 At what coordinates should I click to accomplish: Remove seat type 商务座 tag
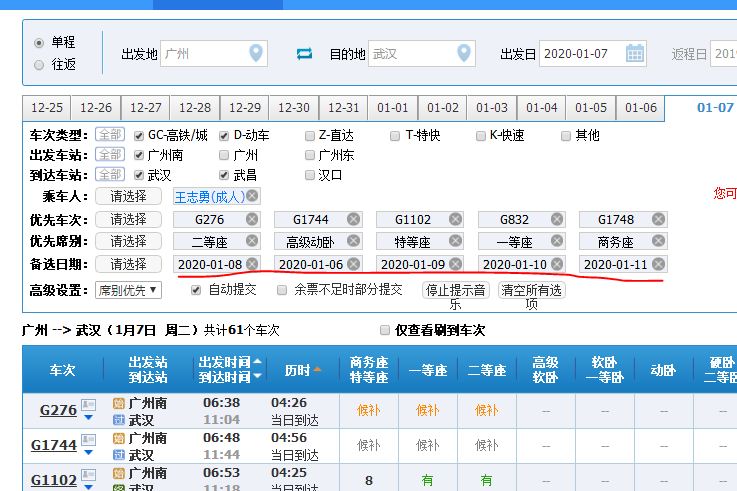click(659, 241)
